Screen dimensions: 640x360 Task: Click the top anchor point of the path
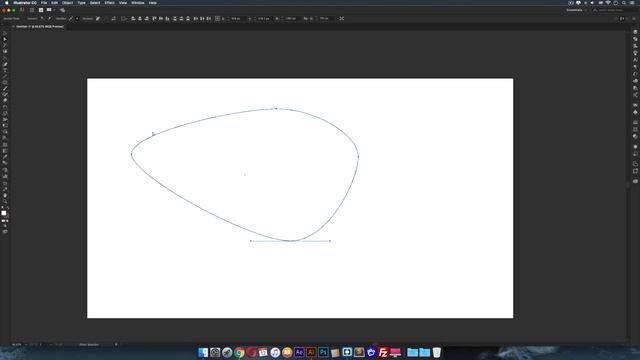[x=276, y=109]
